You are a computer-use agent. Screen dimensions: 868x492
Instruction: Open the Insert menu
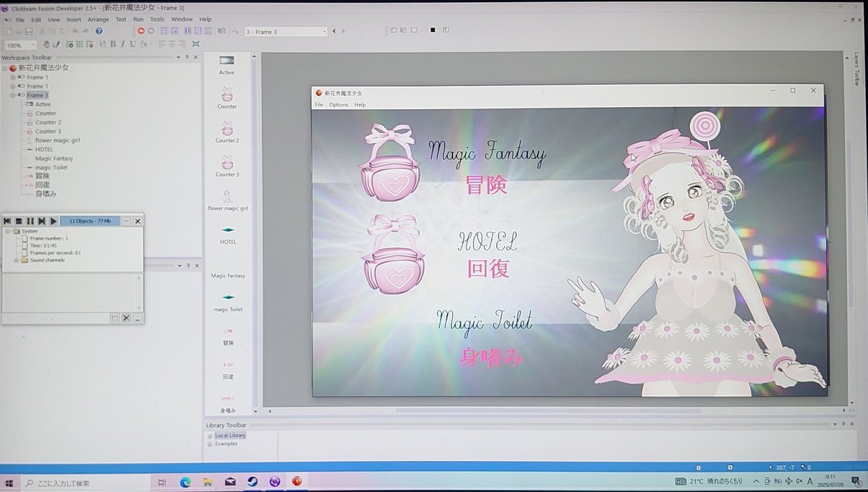[74, 20]
